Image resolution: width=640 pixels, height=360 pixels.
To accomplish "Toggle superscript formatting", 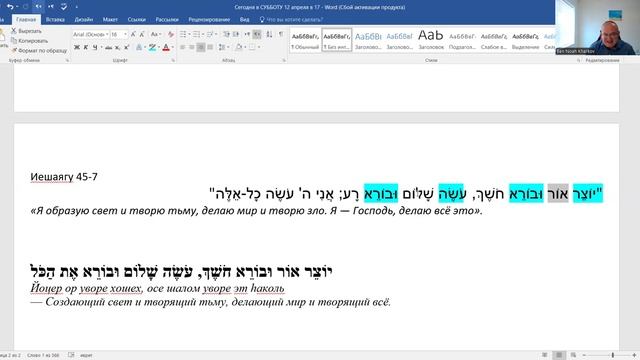I will click(127, 47).
